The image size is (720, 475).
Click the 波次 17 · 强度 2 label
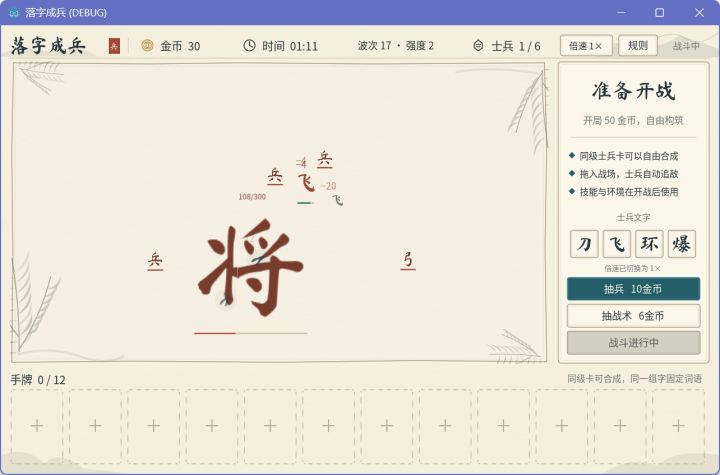click(x=396, y=45)
